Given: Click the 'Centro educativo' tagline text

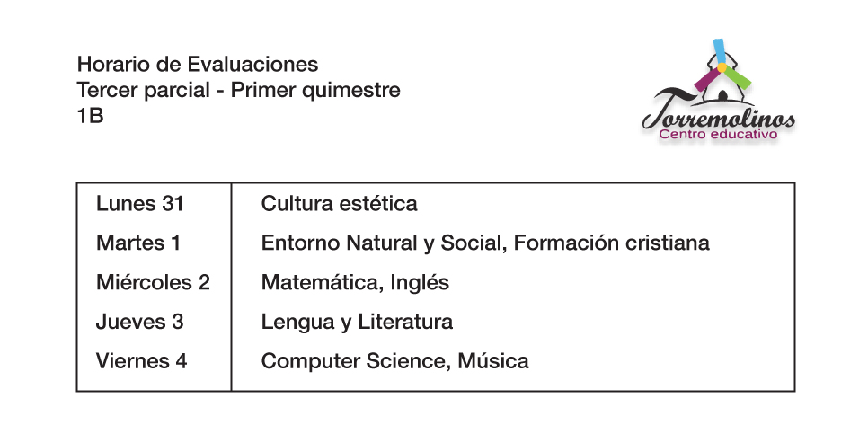Looking at the screenshot, I should coord(717,135).
